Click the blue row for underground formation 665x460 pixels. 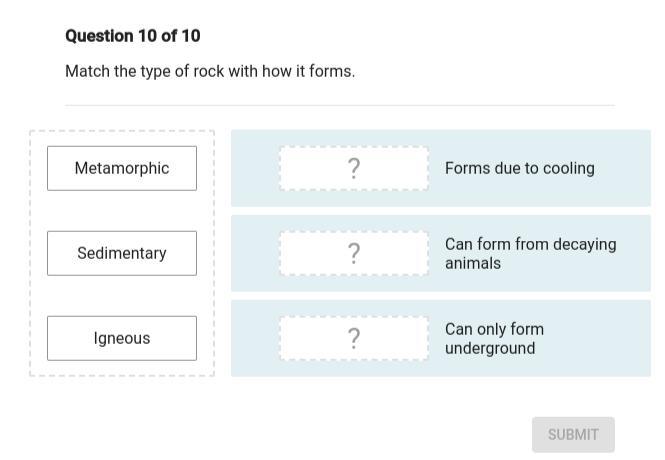pyautogui.click(x=254, y=338)
